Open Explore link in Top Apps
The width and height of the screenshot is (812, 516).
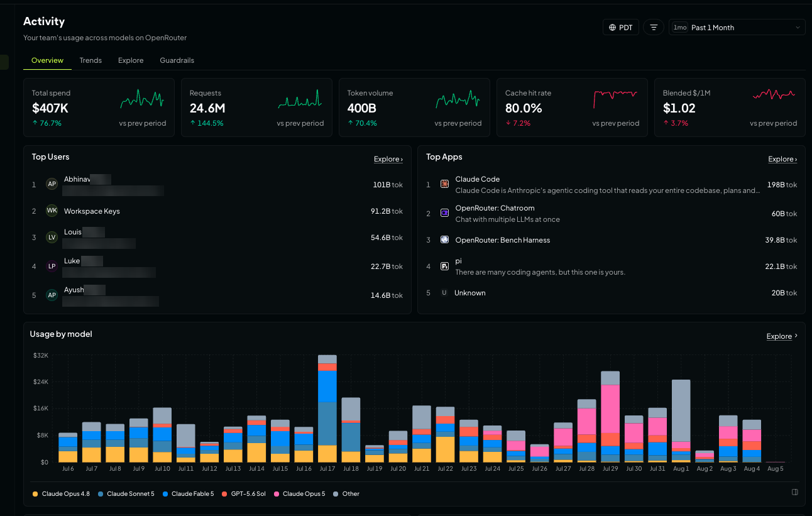coord(782,159)
